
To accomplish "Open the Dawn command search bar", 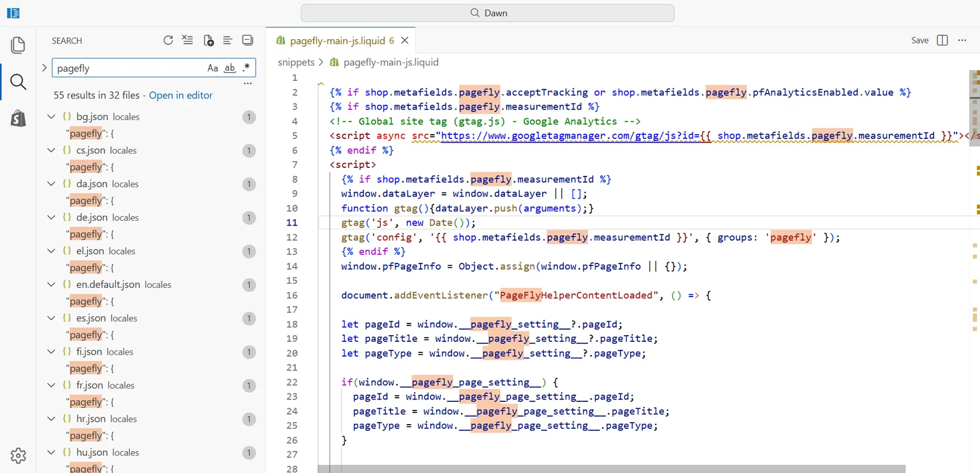I will (488, 13).
